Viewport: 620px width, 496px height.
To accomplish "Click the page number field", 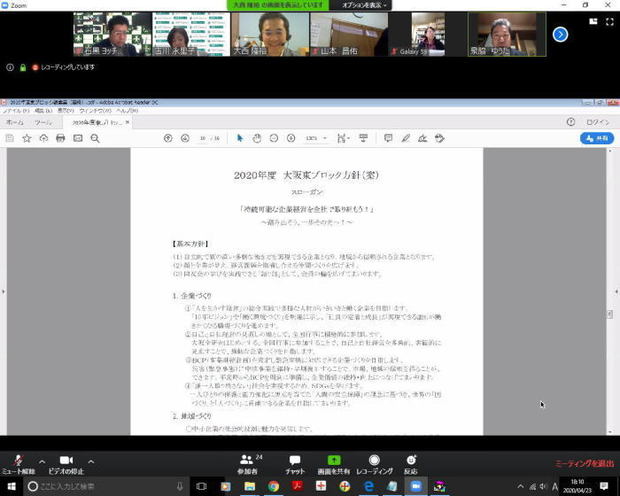I will click(x=203, y=138).
